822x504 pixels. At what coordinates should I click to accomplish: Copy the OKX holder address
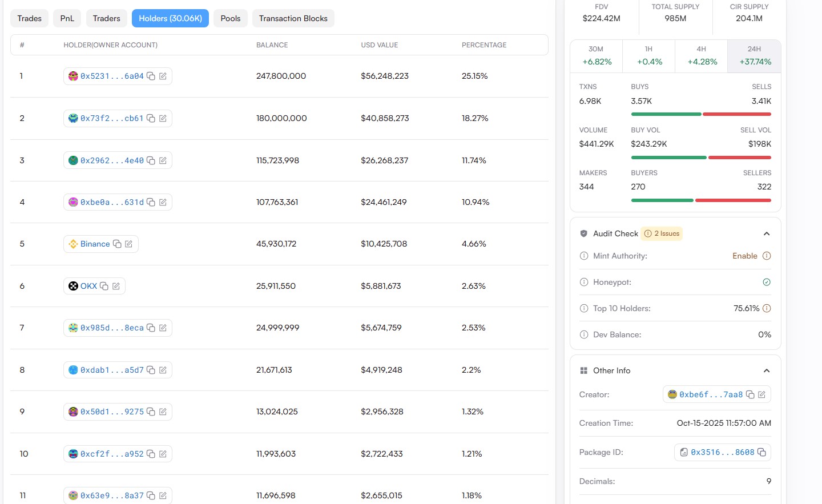[x=104, y=286]
